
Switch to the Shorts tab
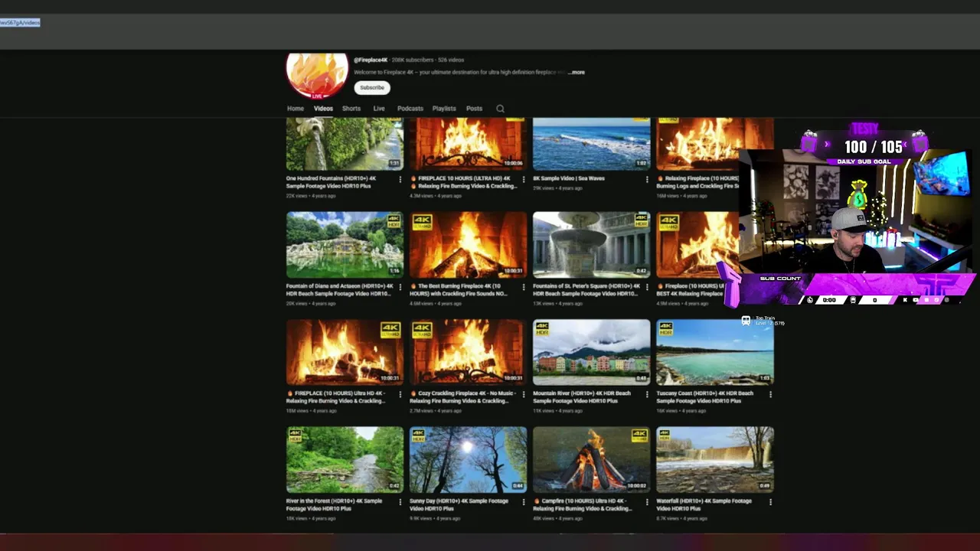click(351, 109)
